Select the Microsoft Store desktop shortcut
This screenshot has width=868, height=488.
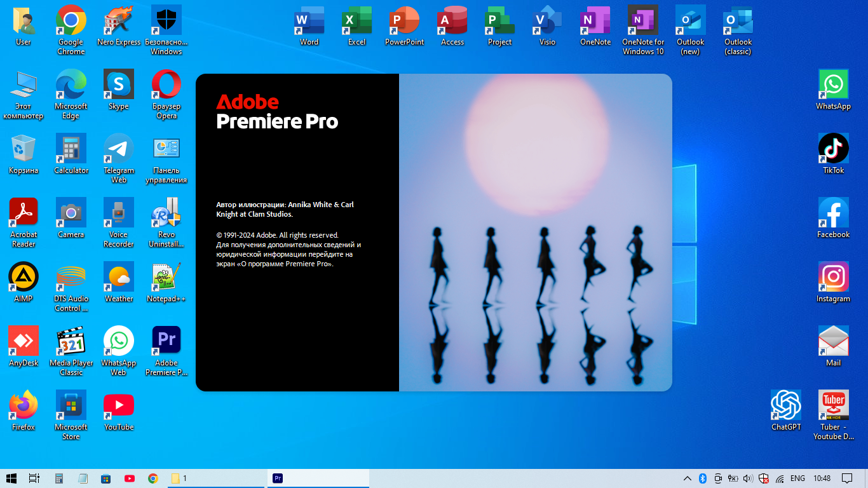click(x=71, y=415)
